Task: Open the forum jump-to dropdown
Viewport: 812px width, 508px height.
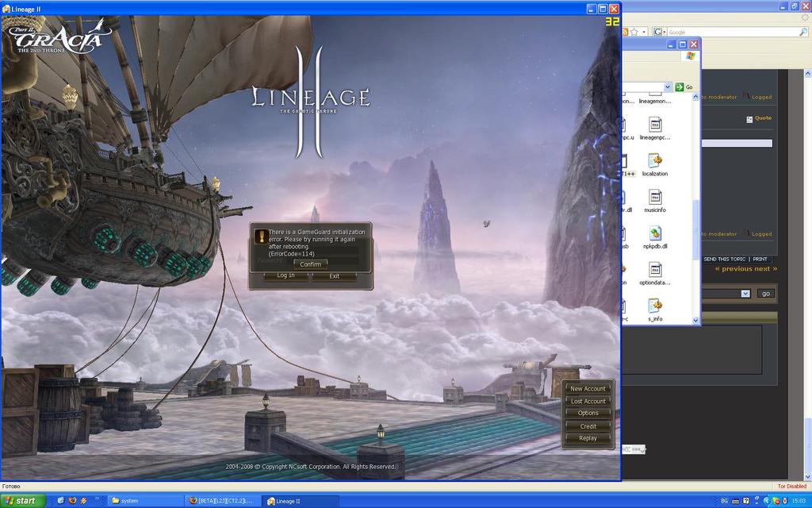Action: (x=745, y=294)
